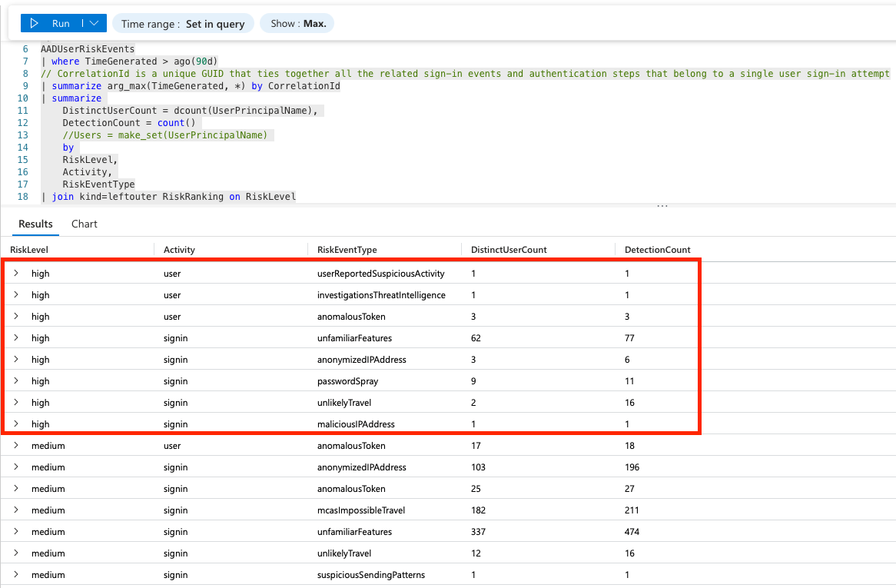Click the Run query button
This screenshot has width=896, height=588.
click(51, 24)
